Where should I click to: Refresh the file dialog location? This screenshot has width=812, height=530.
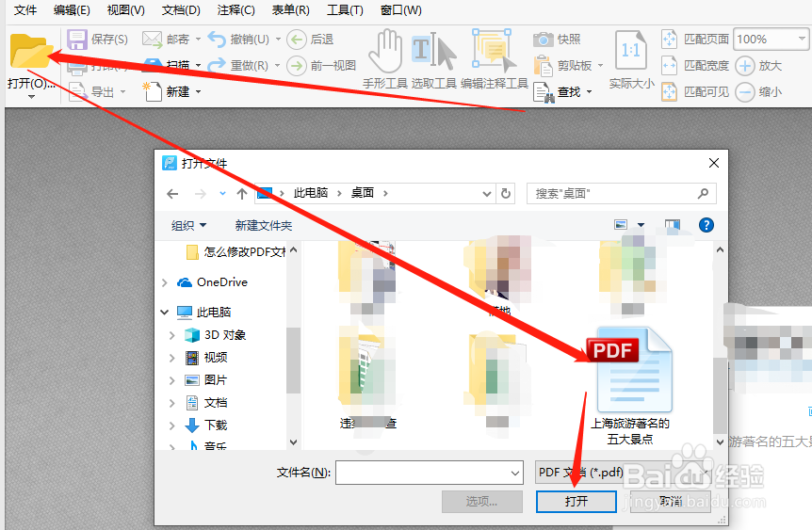(506, 194)
